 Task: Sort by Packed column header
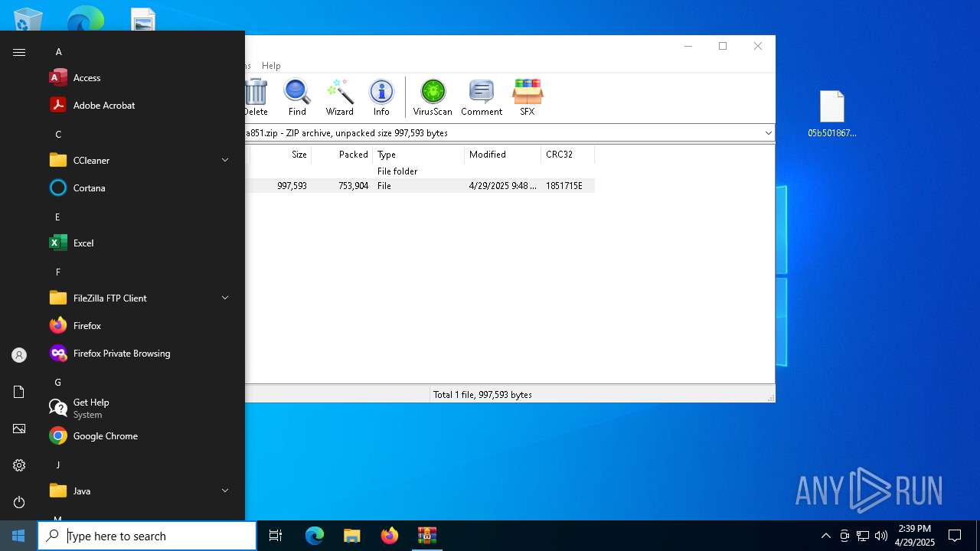(342, 155)
